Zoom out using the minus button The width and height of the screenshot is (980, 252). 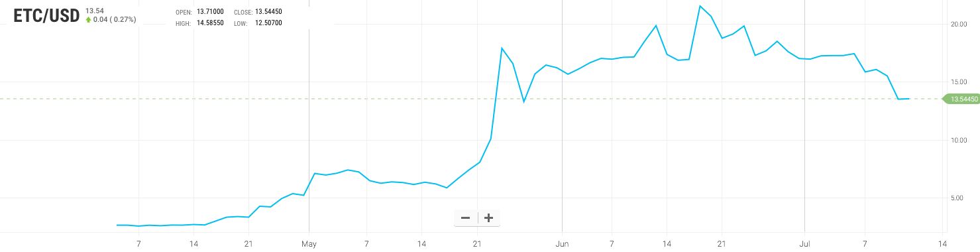point(465,218)
